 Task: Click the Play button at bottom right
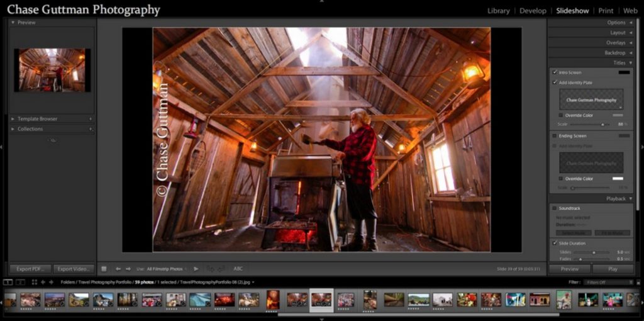point(613,269)
